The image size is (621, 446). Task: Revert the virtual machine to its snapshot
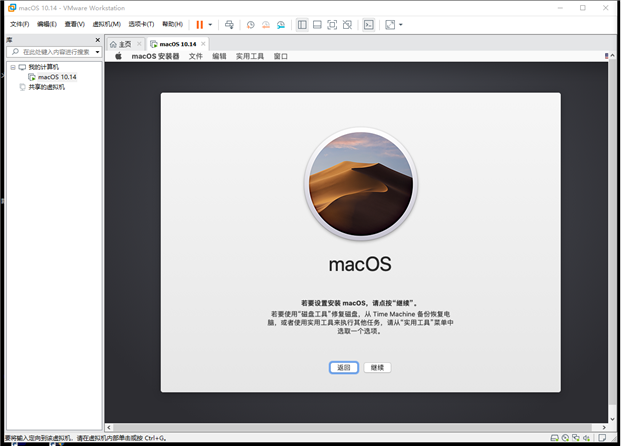(x=266, y=25)
